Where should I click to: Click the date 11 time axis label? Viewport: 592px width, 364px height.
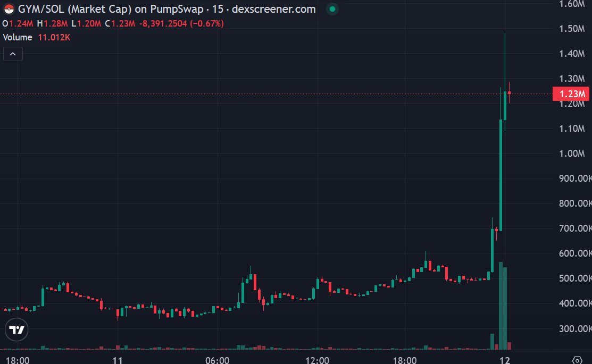point(118,360)
